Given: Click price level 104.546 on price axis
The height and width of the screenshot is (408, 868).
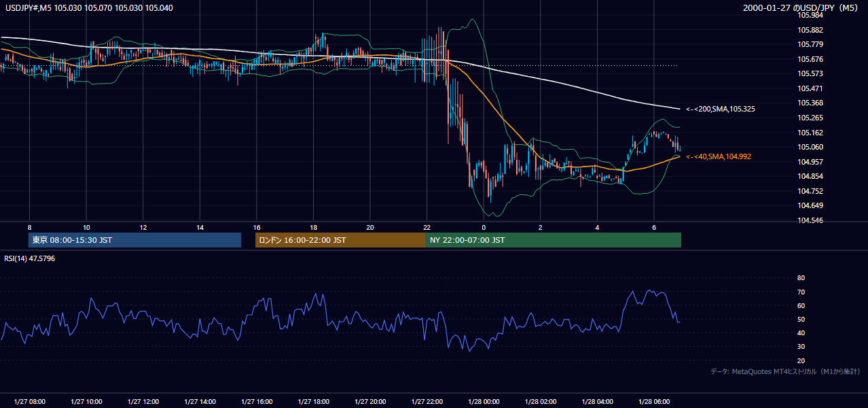Looking at the screenshot, I should 810,220.
